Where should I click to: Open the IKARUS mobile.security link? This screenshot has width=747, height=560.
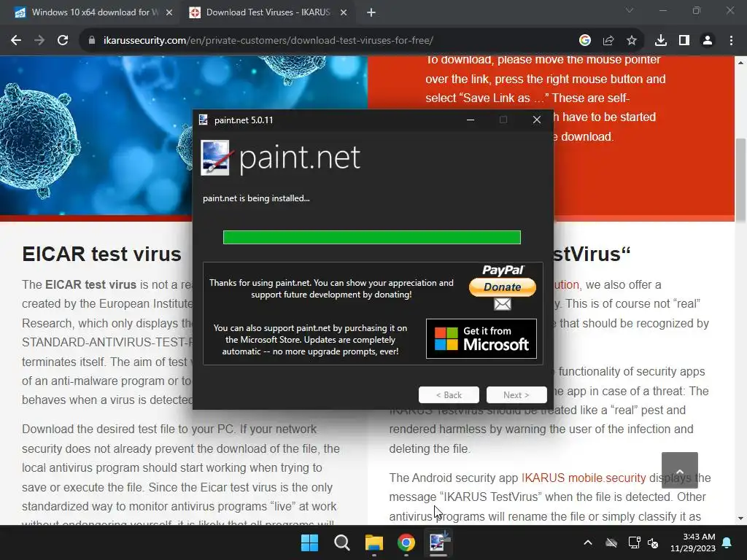click(x=584, y=478)
